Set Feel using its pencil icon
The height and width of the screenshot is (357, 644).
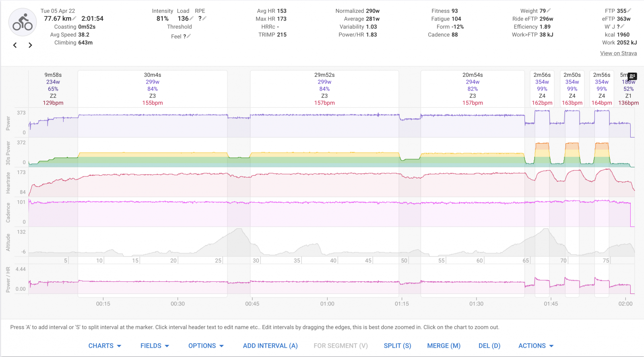(x=189, y=36)
